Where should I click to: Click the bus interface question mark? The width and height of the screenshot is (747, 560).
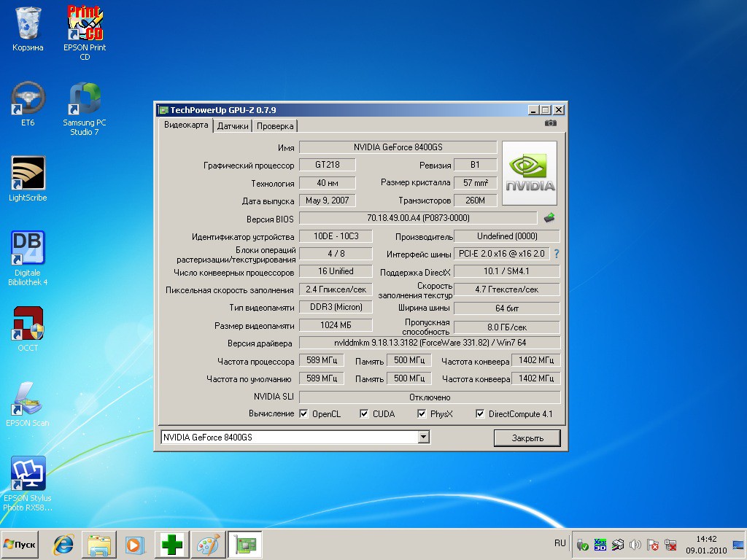[x=556, y=254]
